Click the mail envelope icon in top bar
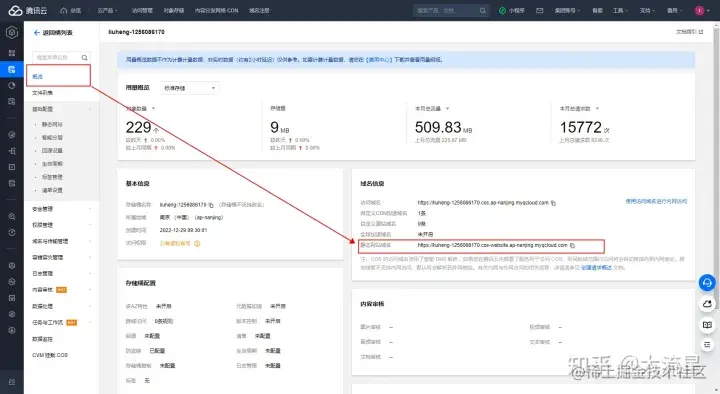720x394 pixels. pos(540,11)
